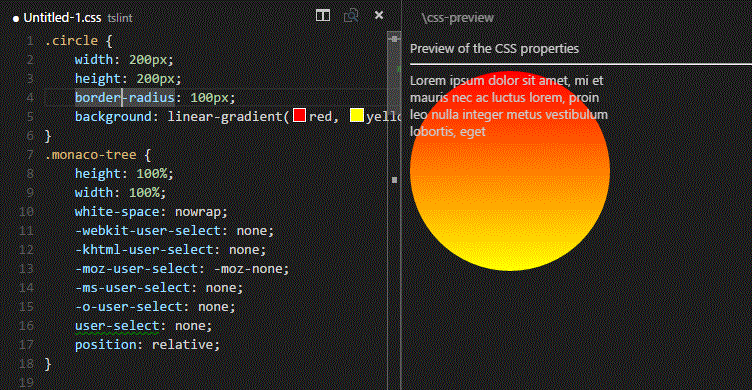
Task: Click the split editor icon
Action: coord(323,15)
